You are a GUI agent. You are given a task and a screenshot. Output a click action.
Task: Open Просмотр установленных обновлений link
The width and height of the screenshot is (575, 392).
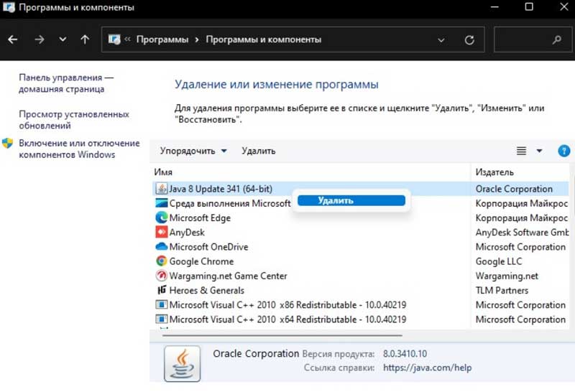(74, 120)
